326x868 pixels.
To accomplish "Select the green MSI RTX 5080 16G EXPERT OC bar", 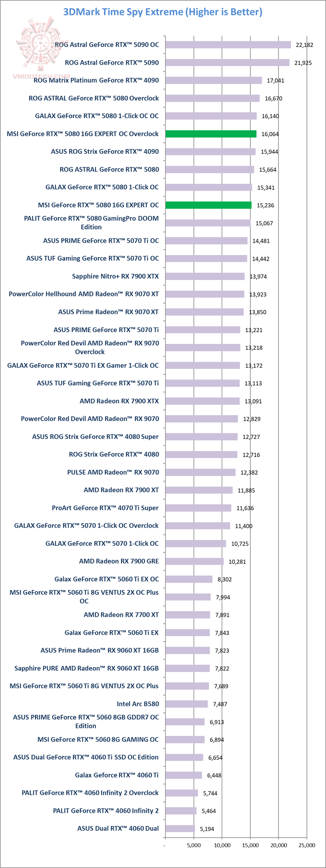I will (x=208, y=205).
